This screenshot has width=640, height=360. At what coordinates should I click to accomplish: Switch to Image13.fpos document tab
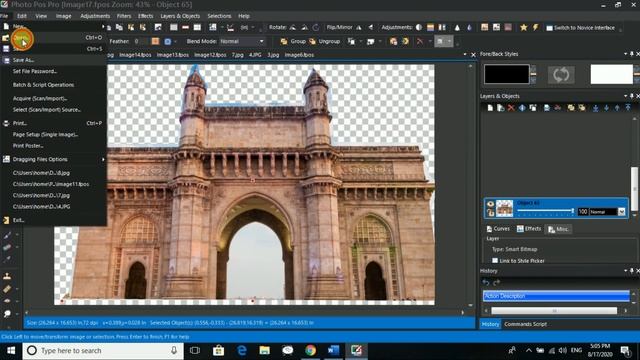click(173, 55)
